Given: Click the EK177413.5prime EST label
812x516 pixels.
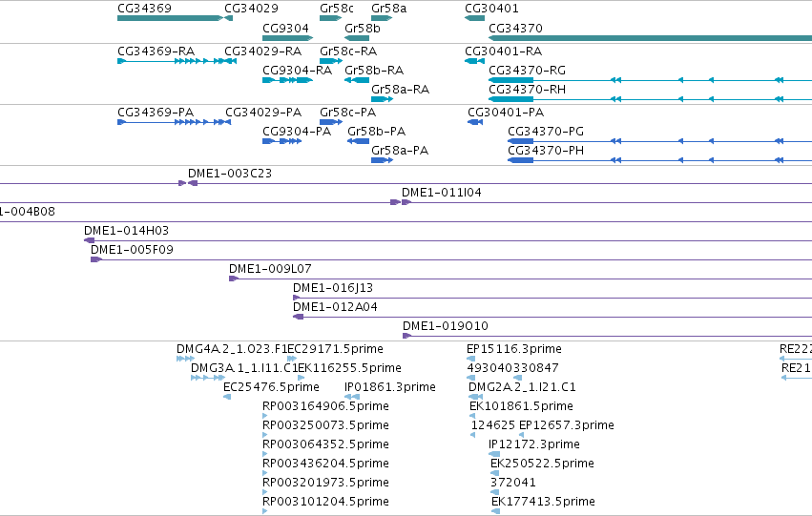Looking at the screenshot, I should [x=543, y=503].
